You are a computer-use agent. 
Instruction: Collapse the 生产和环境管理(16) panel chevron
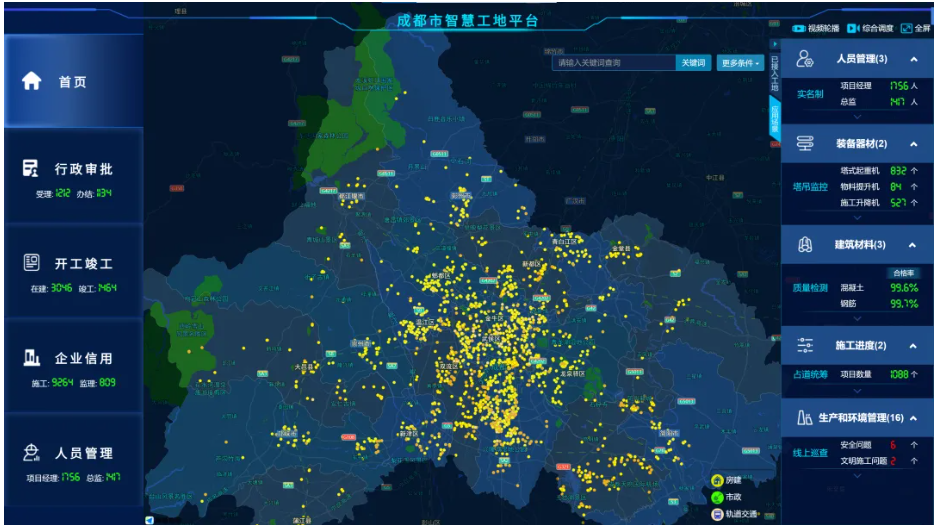point(913,417)
